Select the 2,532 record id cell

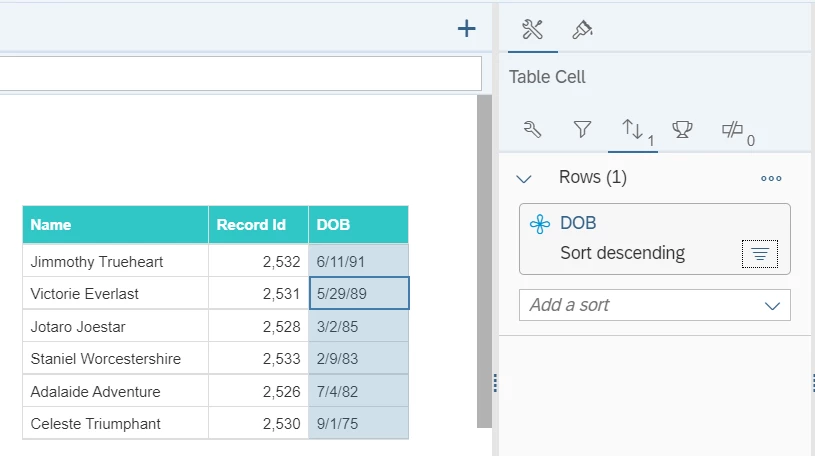(x=258, y=262)
